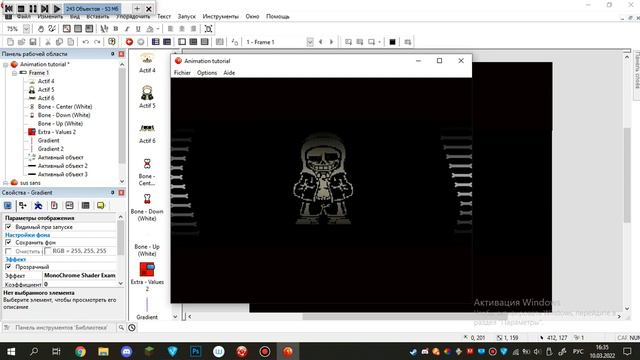Select the hand pan tool in toolbar
This screenshot has width=640, height=360.
[41, 29]
